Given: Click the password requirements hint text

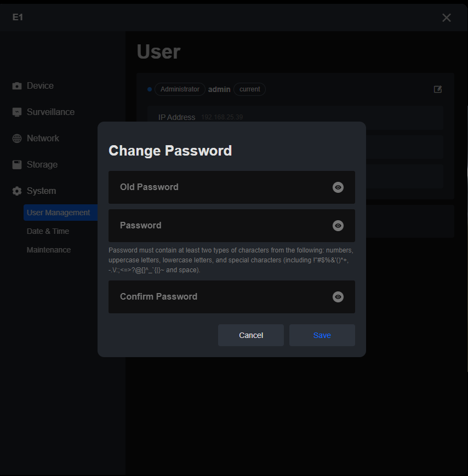Looking at the screenshot, I should [x=231, y=260].
